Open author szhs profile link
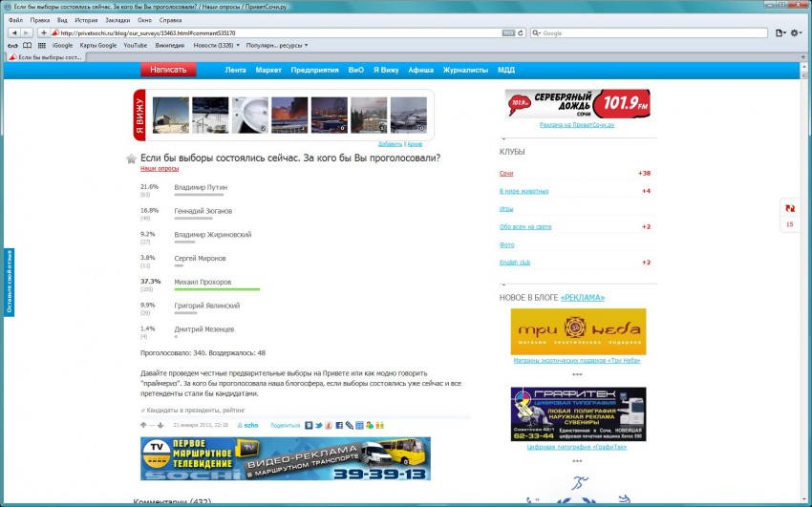The width and height of the screenshot is (812, 507). click(251, 425)
